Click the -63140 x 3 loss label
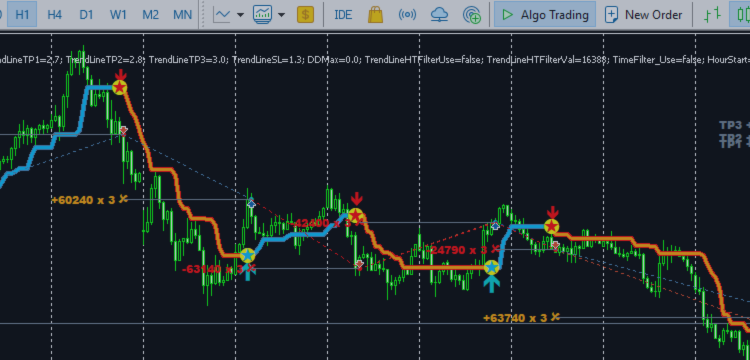 pos(213,269)
